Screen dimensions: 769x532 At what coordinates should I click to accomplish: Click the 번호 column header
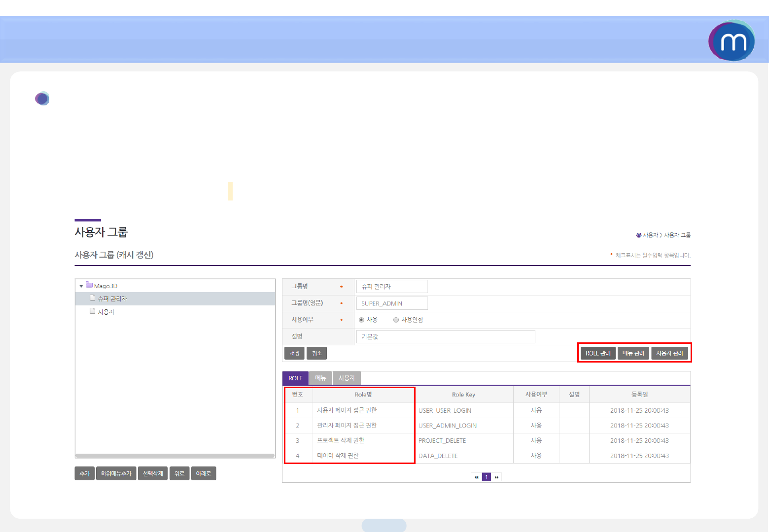[297, 395]
